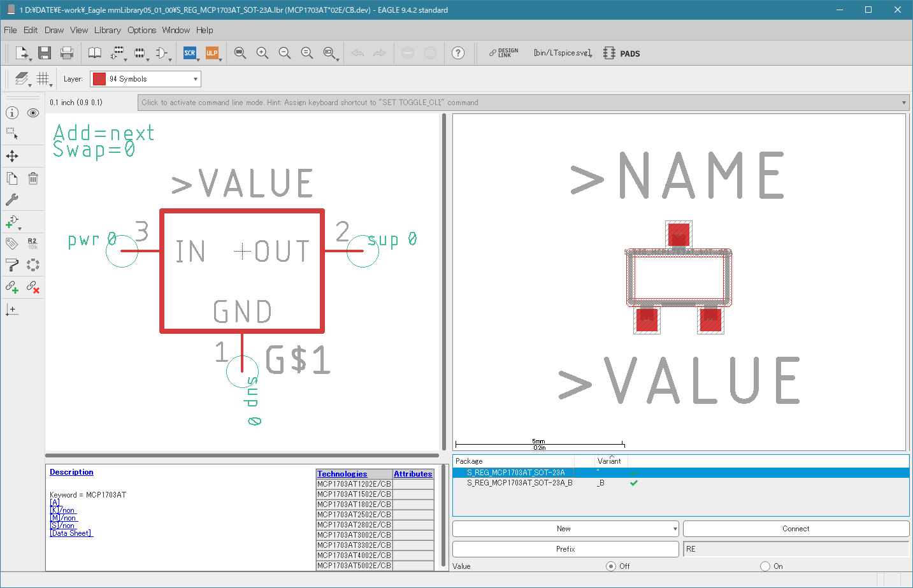Image resolution: width=913 pixels, height=588 pixels.
Task: Run the SCR script icon
Action: [190, 53]
